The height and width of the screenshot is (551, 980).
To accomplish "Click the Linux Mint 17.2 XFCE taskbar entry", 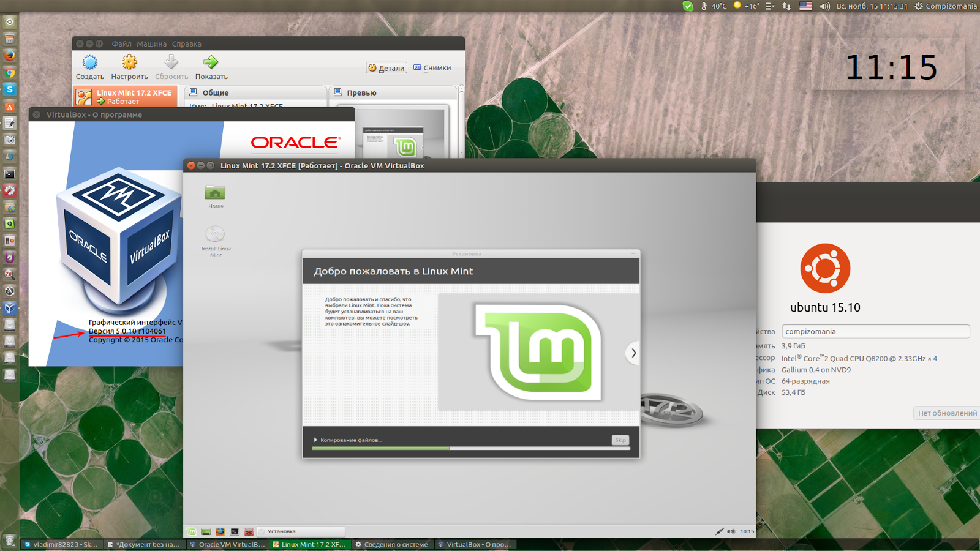I will click(310, 544).
